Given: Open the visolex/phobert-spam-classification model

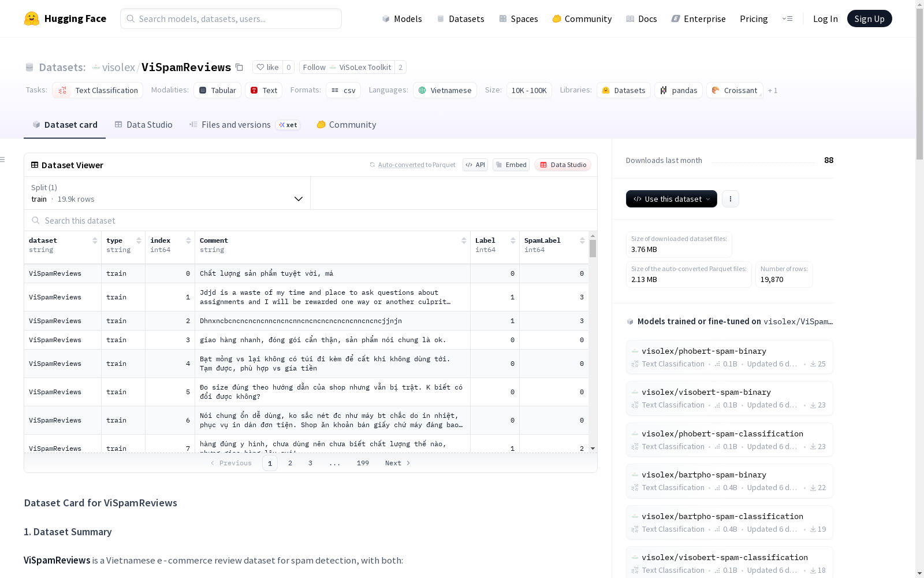Looking at the screenshot, I should 729,440.
